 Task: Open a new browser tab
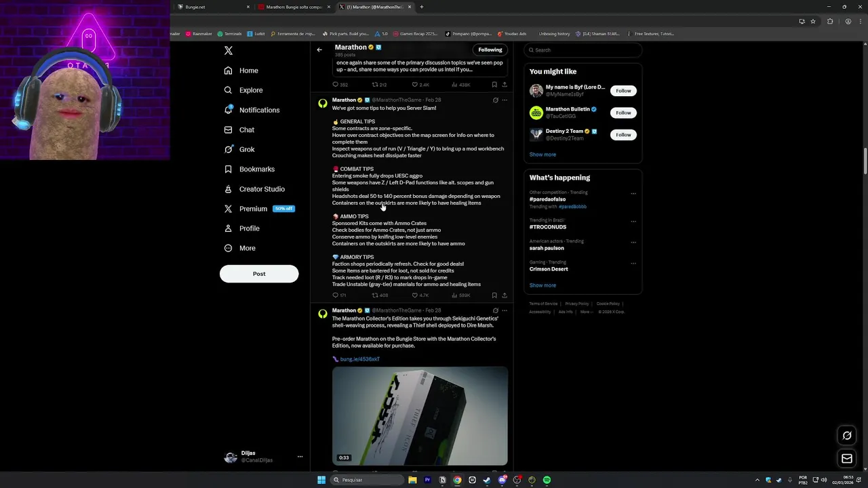point(422,7)
